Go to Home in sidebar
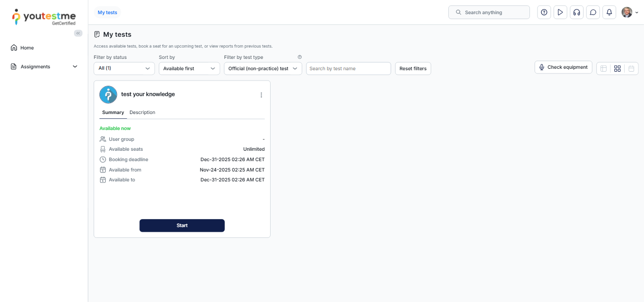The image size is (644, 302). (27, 48)
